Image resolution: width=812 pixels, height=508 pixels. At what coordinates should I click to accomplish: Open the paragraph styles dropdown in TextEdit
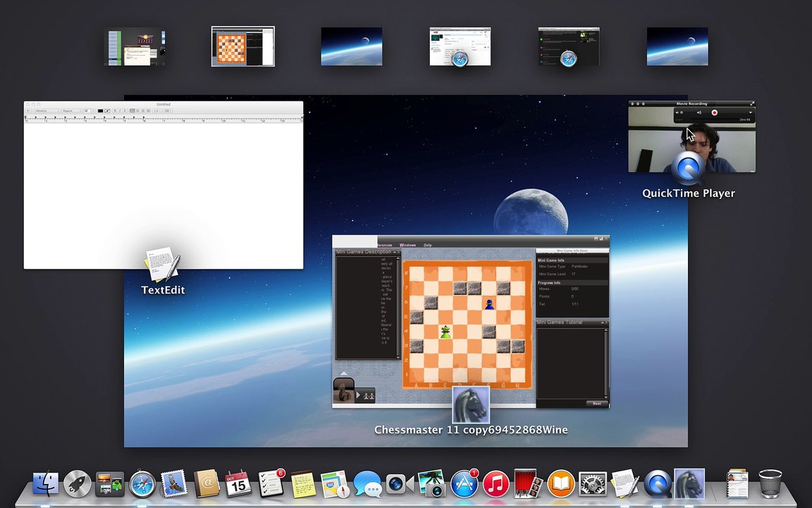click(28, 111)
